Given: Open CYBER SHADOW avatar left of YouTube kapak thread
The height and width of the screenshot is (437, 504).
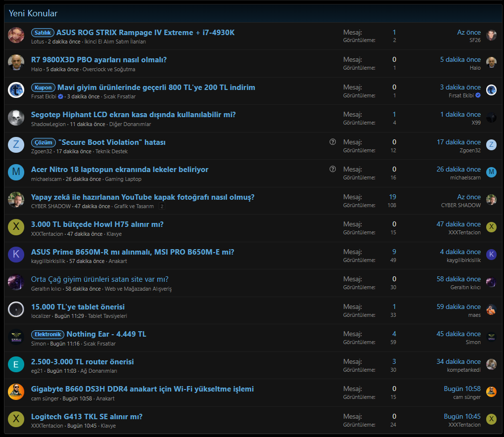Looking at the screenshot, I should pyautogui.click(x=16, y=200).
